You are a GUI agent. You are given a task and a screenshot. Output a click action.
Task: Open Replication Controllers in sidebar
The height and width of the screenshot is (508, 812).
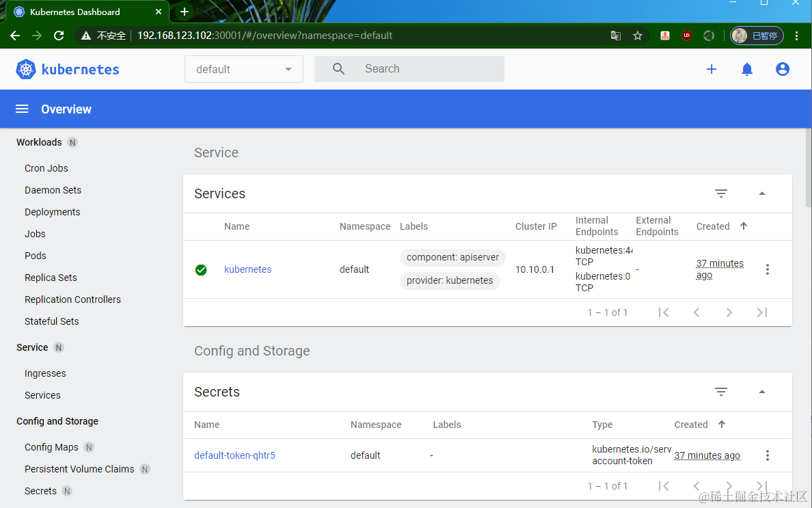[x=72, y=299]
